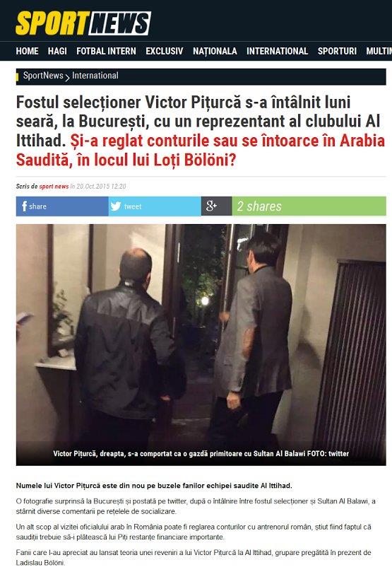Image resolution: width=392 pixels, height=572 pixels.
Task: Open the Pițurcă meeting article photo
Action: [x=201, y=345]
